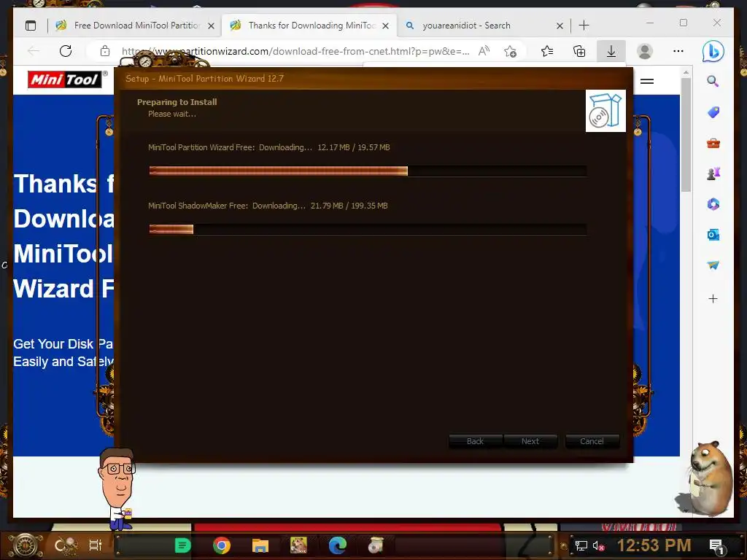Viewport: 747px width, 560px height.
Task: Refresh the current page
Action: click(x=66, y=51)
